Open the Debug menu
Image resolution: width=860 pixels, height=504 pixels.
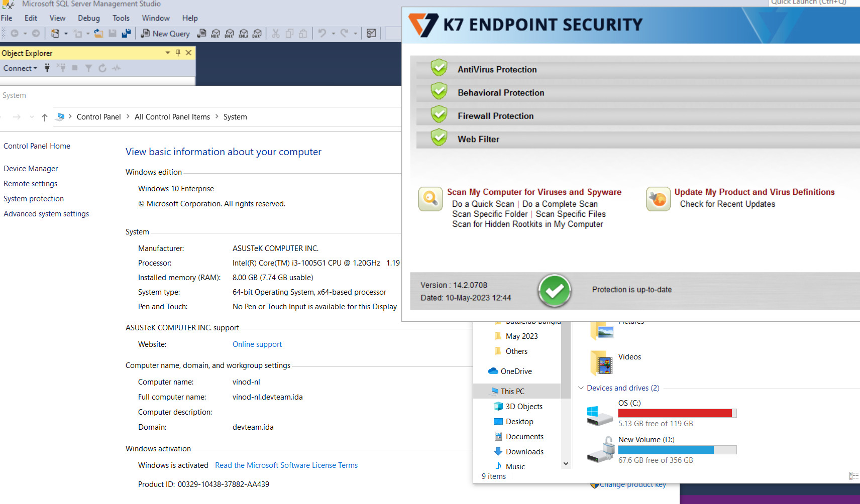point(88,18)
